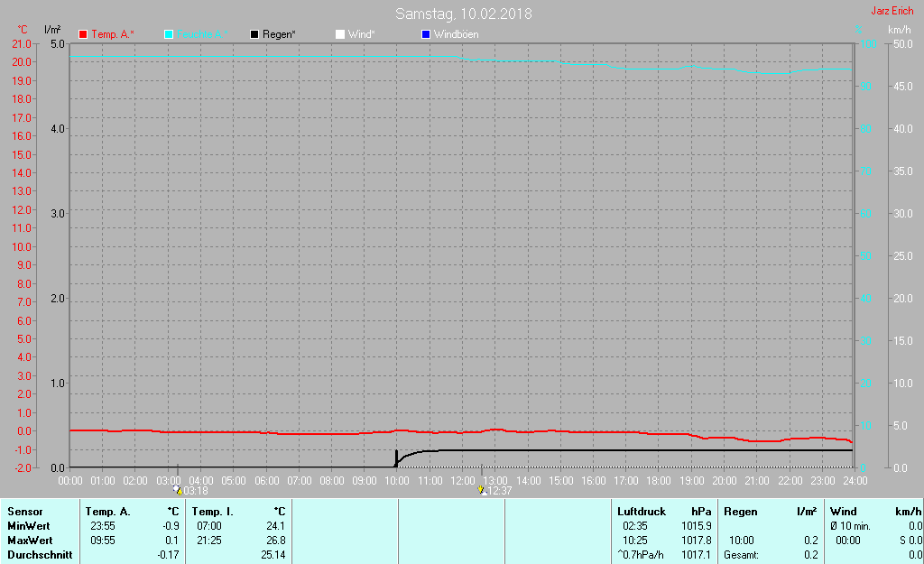The image size is (924, 564).
Task: Toggle the Temp. A.* legend label
Action: pos(113,34)
